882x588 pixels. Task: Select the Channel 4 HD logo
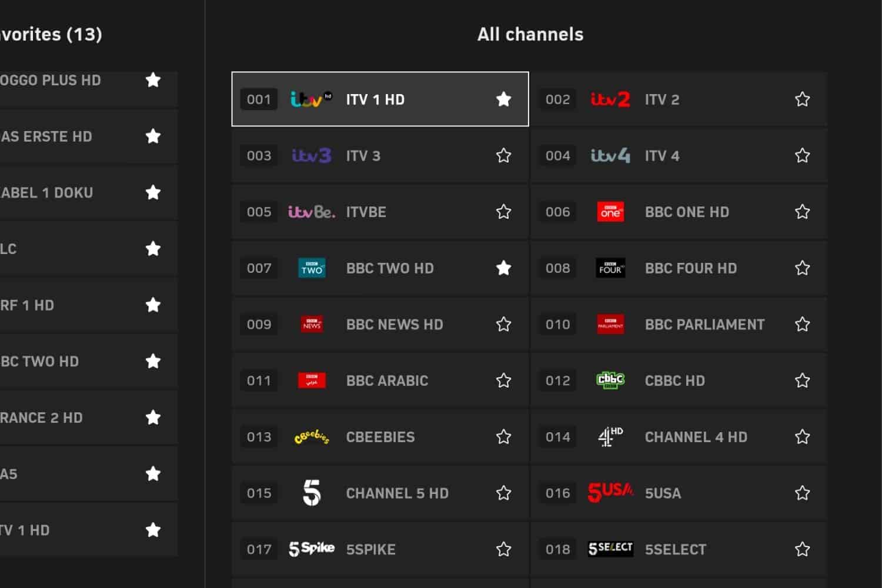(x=610, y=437)
